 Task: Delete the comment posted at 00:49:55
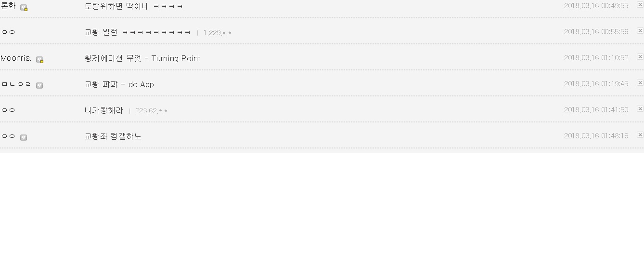(x=640, y=5)
